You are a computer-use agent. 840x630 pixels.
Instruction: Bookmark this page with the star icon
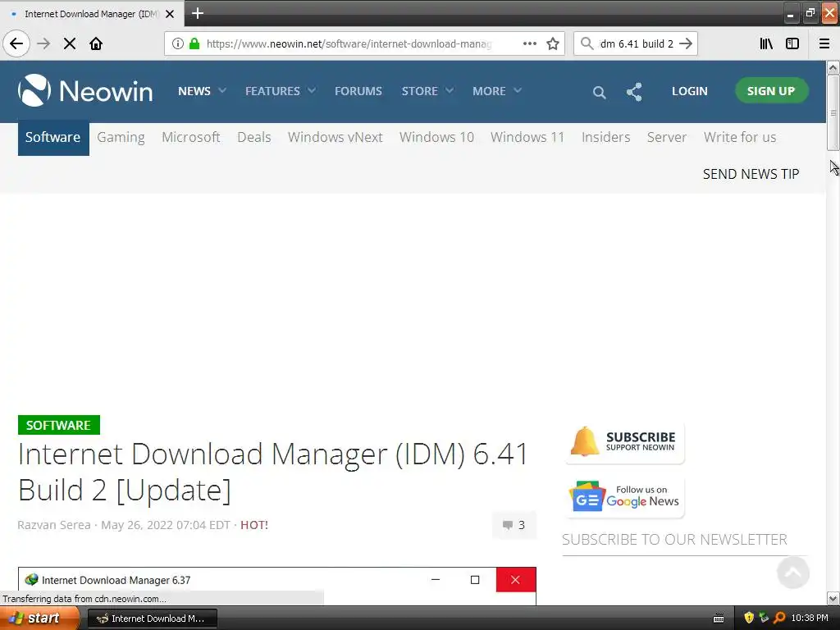553,44
